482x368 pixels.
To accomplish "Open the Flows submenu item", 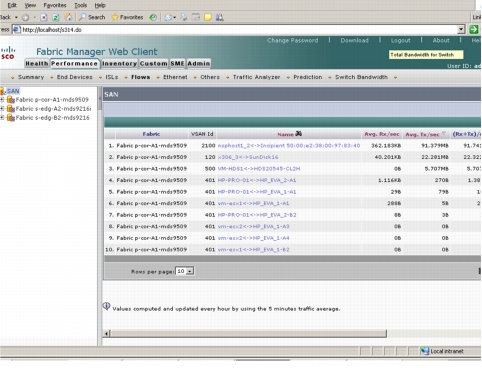I will [140, 77].
